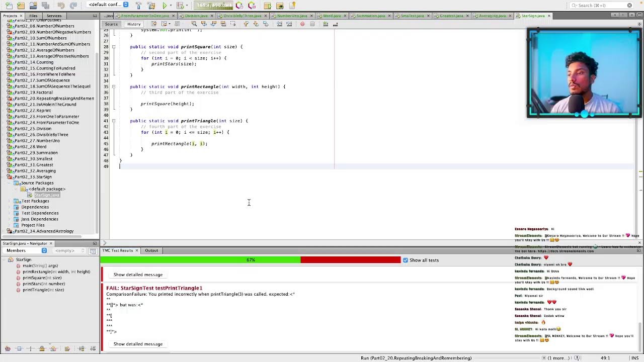Toggle Navigator show non-public members lock icon
Viewport: 644px width, 362px height.
42,348
